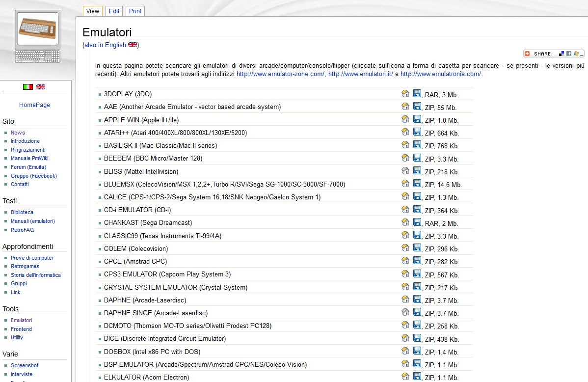Switch to English with the sidebar UK flag
Viewport: 588px width, 382px height.
(x=41, y=87)
